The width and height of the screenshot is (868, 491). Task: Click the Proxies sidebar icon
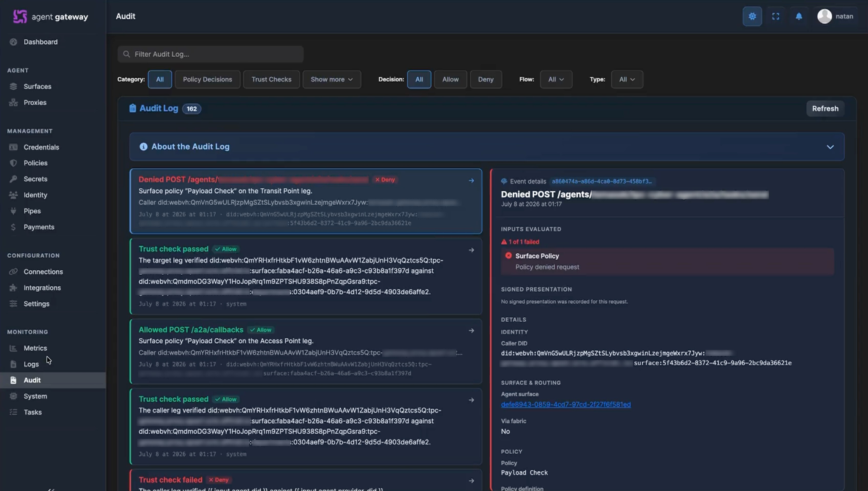coord(13,103)
